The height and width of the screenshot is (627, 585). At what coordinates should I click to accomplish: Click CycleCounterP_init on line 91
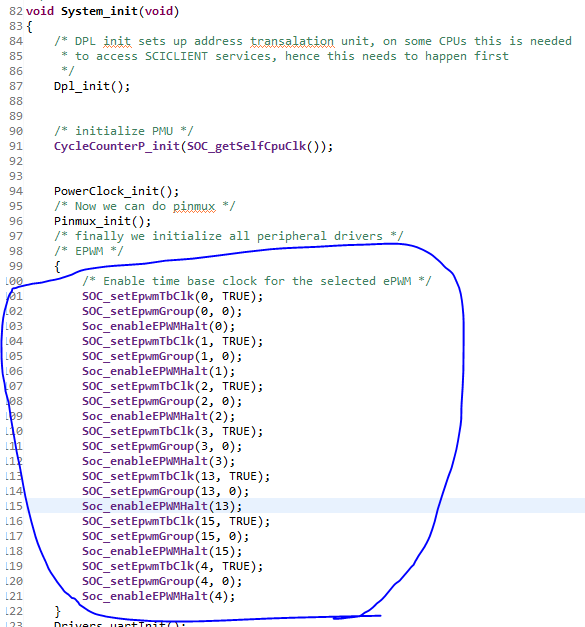[x=117, y=146]
